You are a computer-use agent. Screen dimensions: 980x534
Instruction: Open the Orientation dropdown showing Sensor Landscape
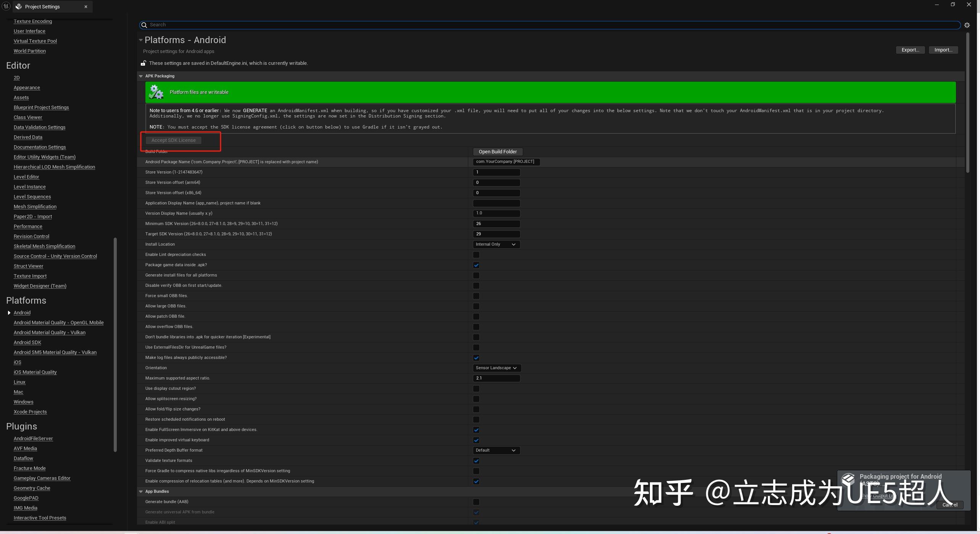(x=496, y=368)
